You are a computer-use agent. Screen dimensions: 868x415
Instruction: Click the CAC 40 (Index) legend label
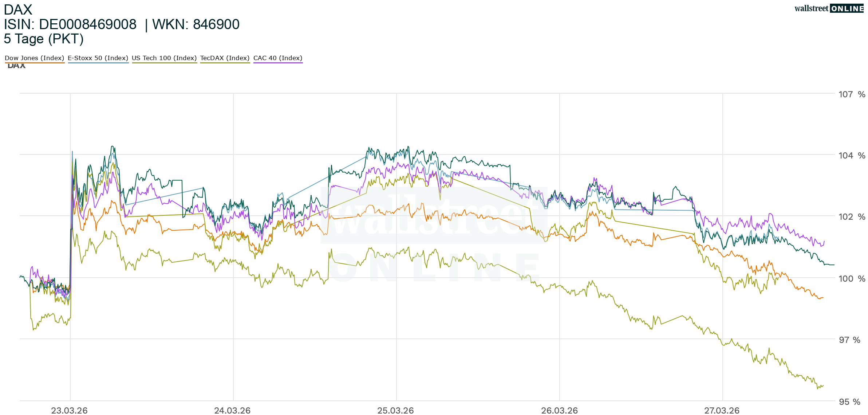pos(278,58)
